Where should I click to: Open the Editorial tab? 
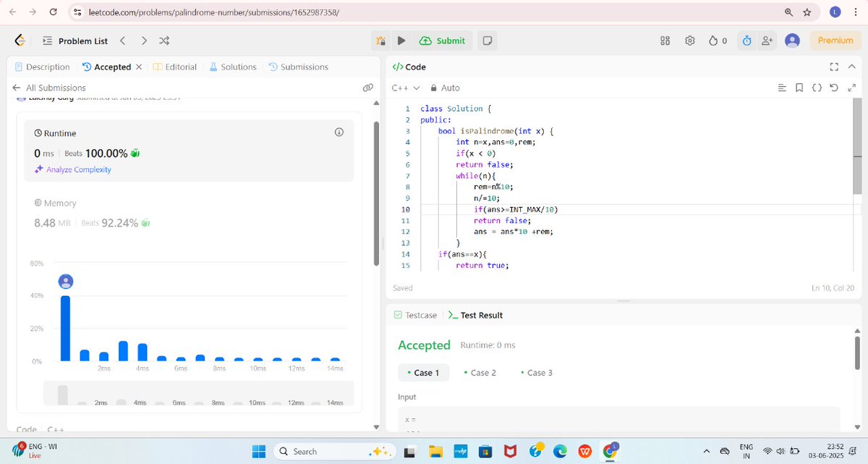[175, 67]
